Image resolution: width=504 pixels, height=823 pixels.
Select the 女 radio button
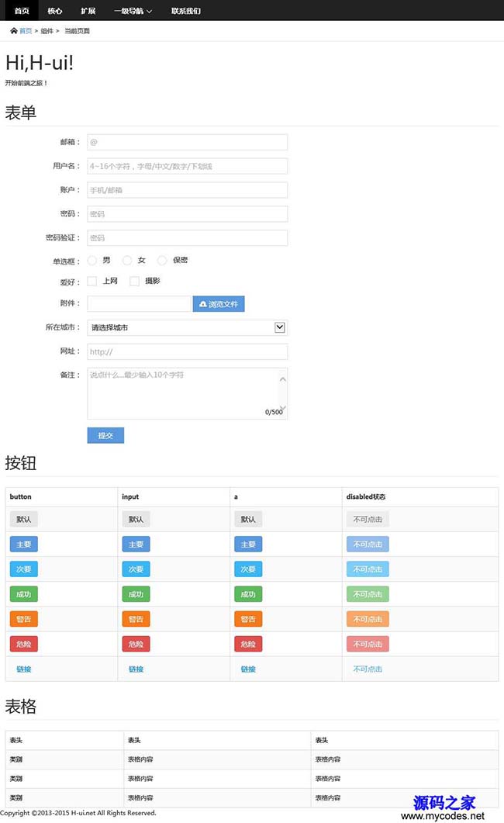coord(127,261)
